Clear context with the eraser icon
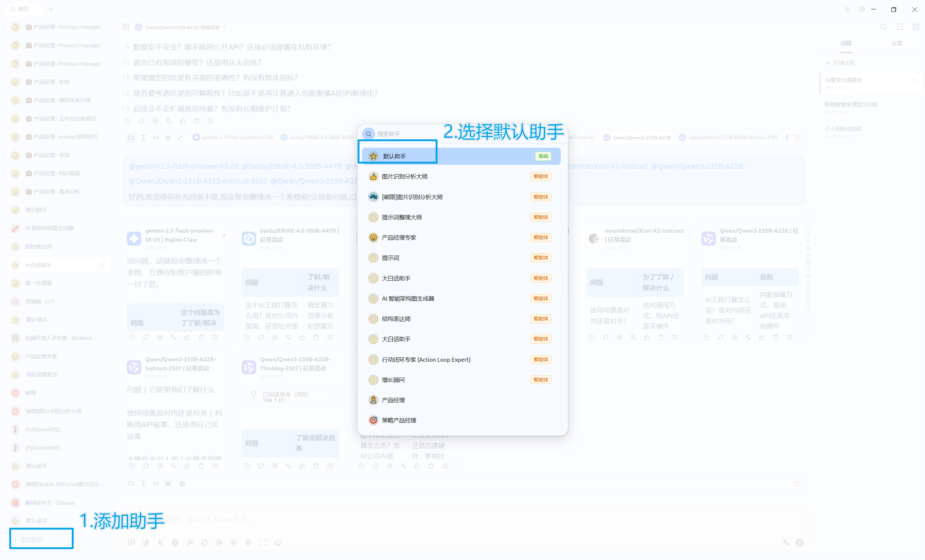 click(x=278, y=543)
